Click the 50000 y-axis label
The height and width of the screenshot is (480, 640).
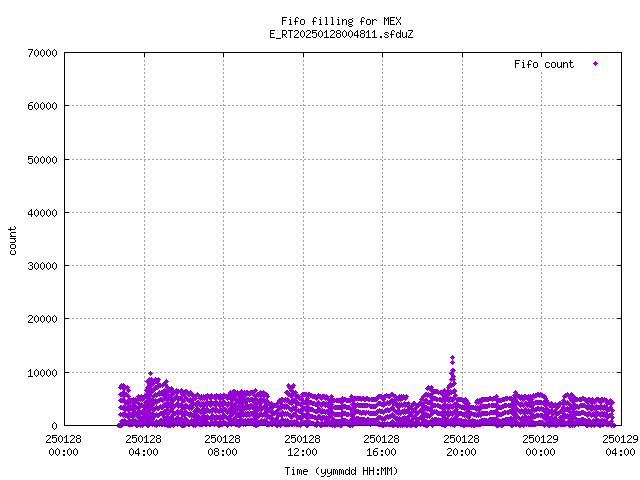click(42, 160)
